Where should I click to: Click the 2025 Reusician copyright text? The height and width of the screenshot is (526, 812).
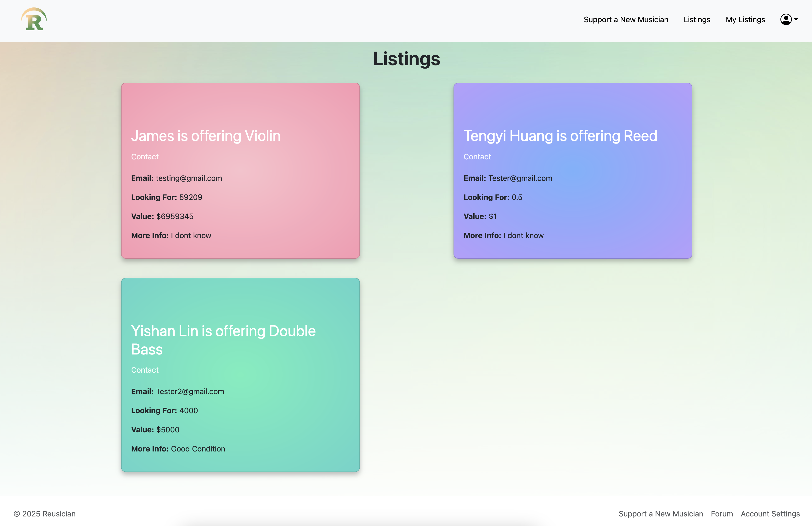[x=45, y=514]
